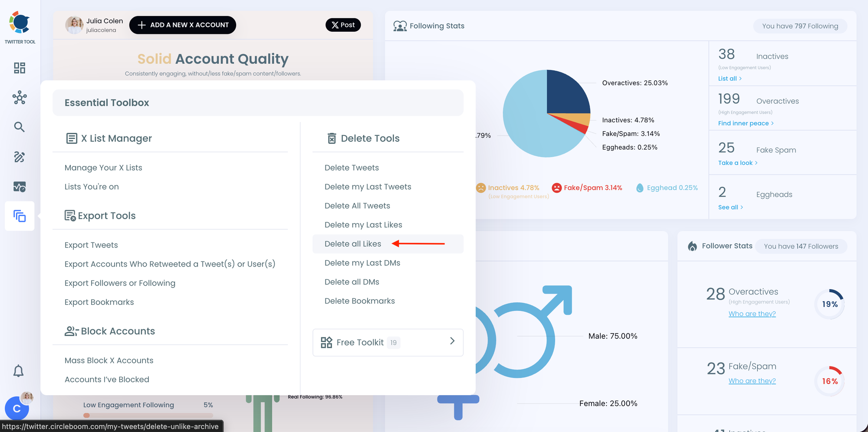Image resolution: width=868 pixels, height=432 pixels.
Task: Select the AI write pencil sidebar icon
Action: [20, 157]
